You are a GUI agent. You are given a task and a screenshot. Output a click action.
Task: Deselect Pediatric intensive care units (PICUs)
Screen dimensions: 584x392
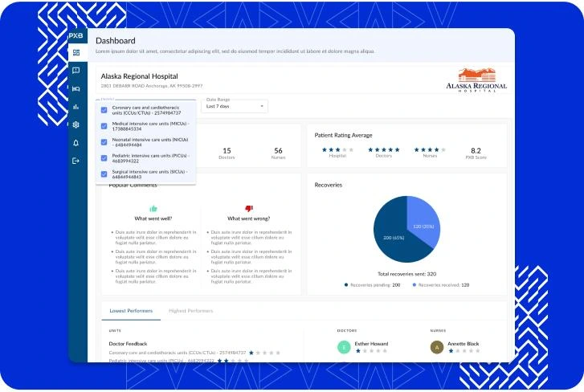[x=104, y=157]
